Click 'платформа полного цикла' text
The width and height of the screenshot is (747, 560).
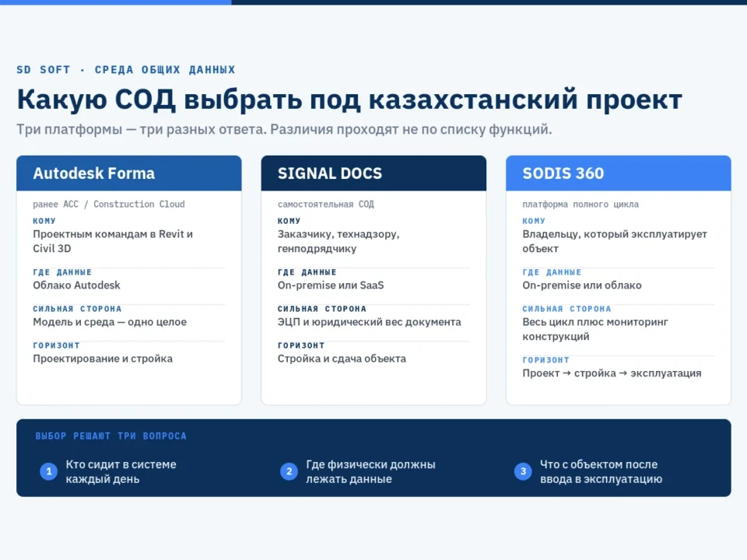pyautogui.click(x=580, y=205)
